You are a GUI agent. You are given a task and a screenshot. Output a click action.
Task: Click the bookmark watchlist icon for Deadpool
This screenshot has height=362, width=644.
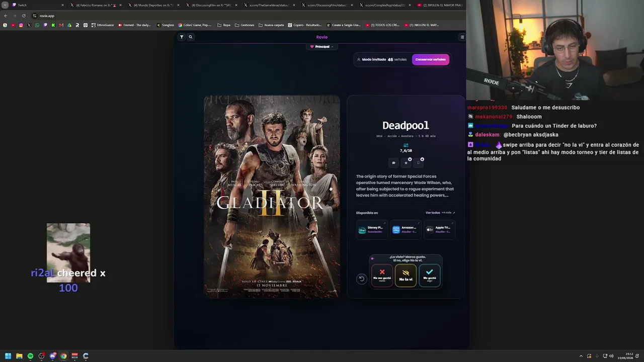point(418,163)
